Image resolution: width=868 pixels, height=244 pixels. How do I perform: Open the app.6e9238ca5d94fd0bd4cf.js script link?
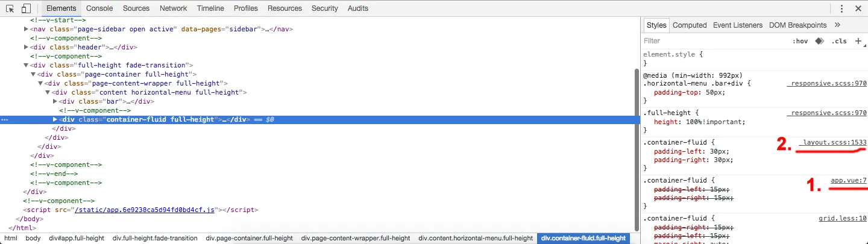click(144, 210)
